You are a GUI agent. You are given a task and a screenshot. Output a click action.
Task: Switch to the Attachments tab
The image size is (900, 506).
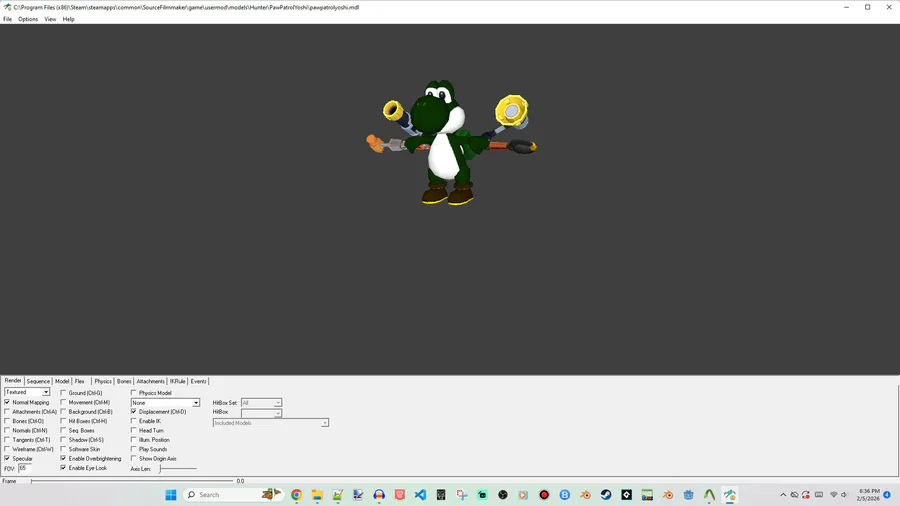pos(150,382)
